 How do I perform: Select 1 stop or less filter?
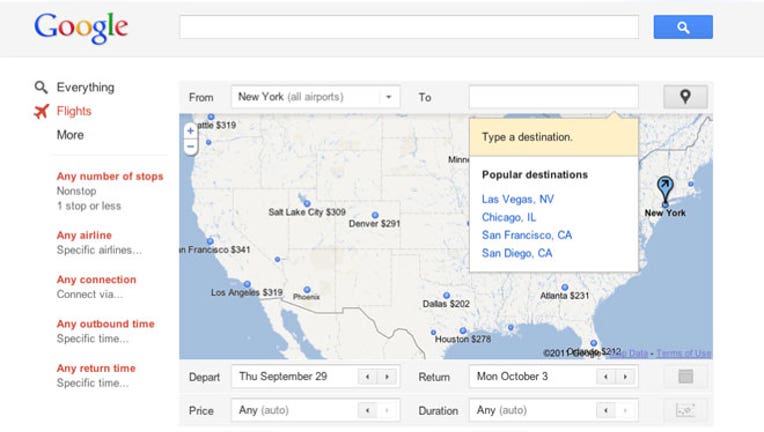[x=89, y=206]
